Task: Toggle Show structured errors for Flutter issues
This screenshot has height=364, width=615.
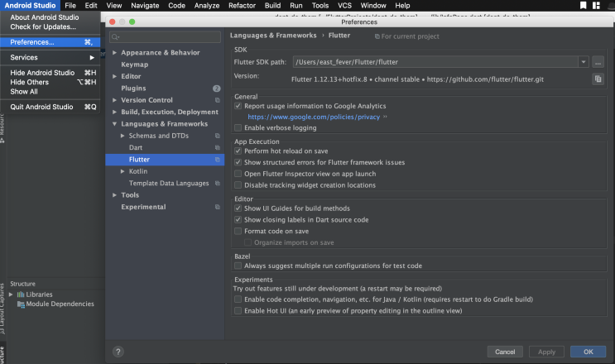Action: pyautogui.click(x=238, y=162)
